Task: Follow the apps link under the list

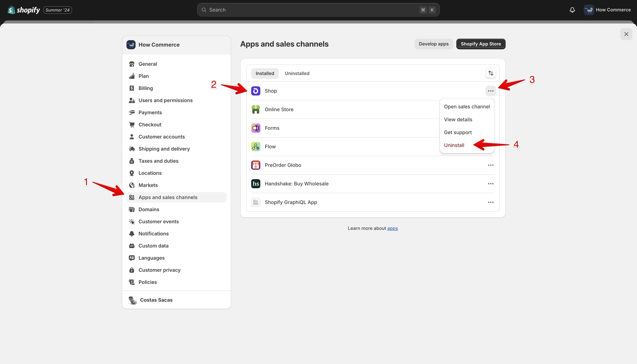Action: 392,228
